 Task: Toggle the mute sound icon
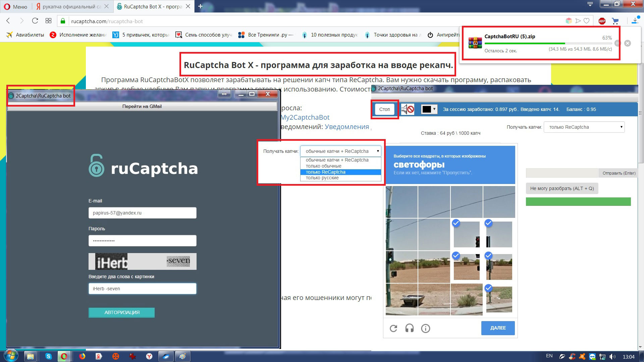click(x=408, y=109)
